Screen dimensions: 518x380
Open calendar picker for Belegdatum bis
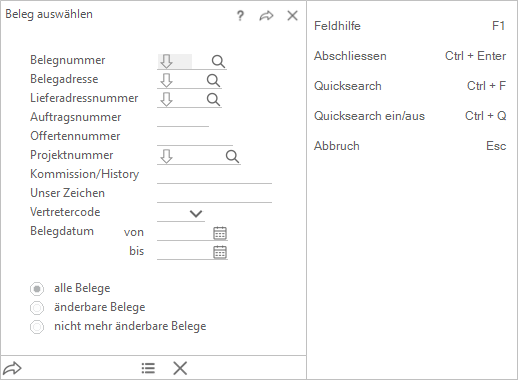pyautogui.click(x=220, y=252)
